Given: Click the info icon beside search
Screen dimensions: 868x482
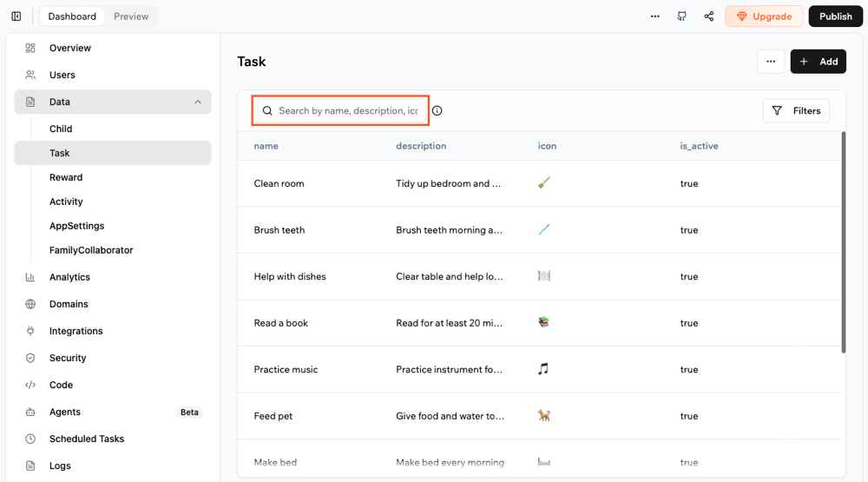Looking at the screenshot, I should [x=437, y=111].
